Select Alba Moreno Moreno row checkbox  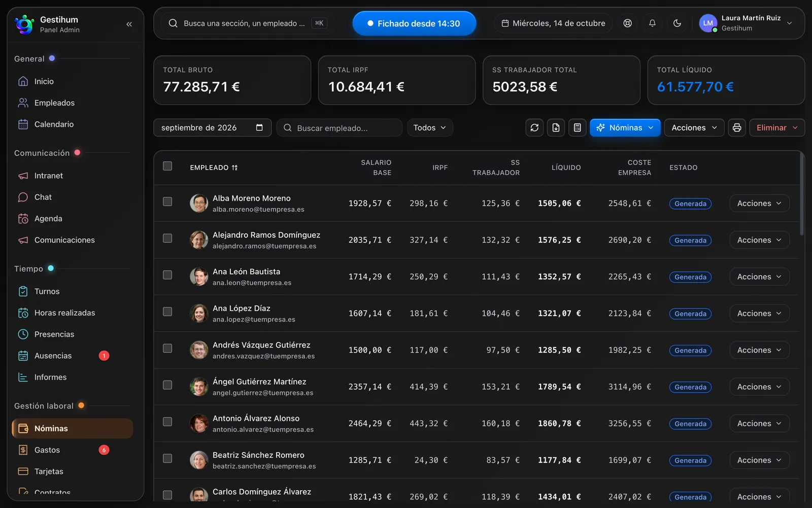pyautogui.click(x=167, y=202)
